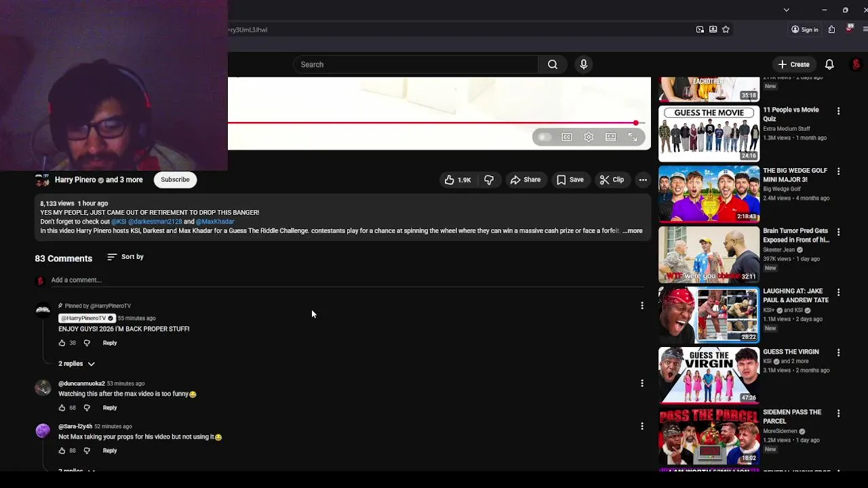
Task: Open the @KSI channel link
Action: (119, 222)
